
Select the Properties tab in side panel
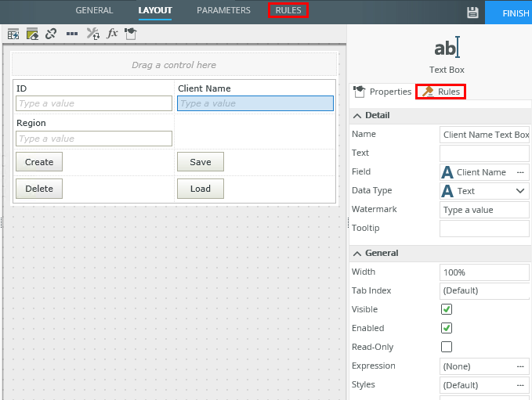[x=382, y=92]
